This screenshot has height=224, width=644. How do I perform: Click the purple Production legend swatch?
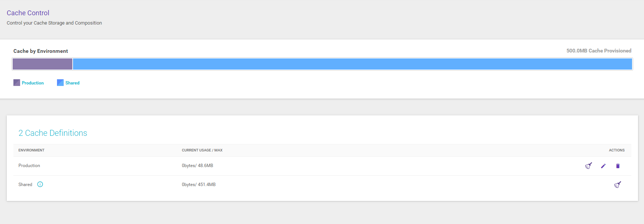click(17, 83)
